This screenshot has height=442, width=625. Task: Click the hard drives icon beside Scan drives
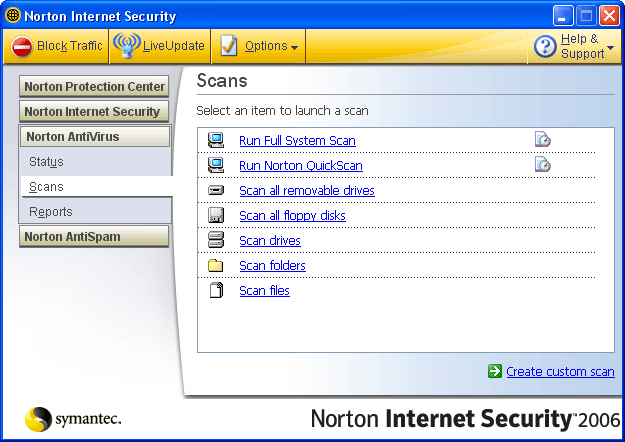(x=216, y=240)
